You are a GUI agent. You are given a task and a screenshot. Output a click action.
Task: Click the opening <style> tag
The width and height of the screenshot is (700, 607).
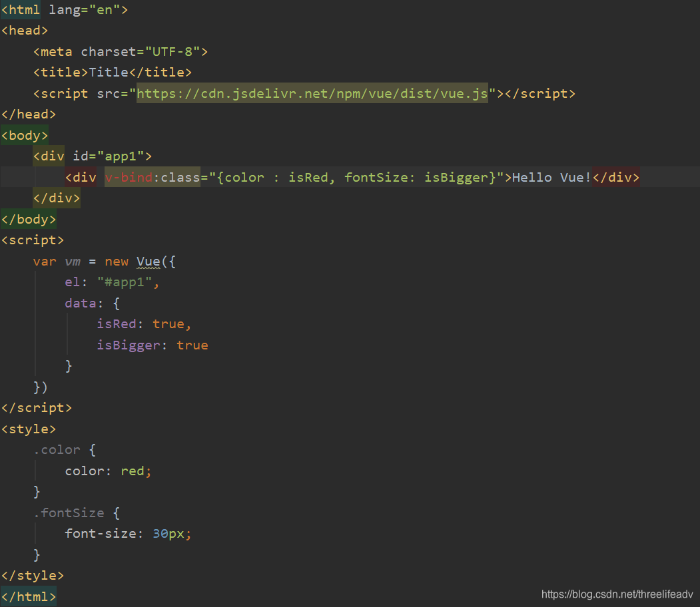coord(29,429)
